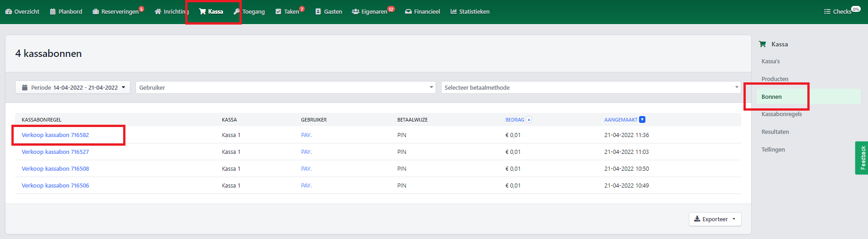Screen dimensions: 868x239
Task: Click the Statistieken bar chart icon
Action: click(x=453, y=11)
